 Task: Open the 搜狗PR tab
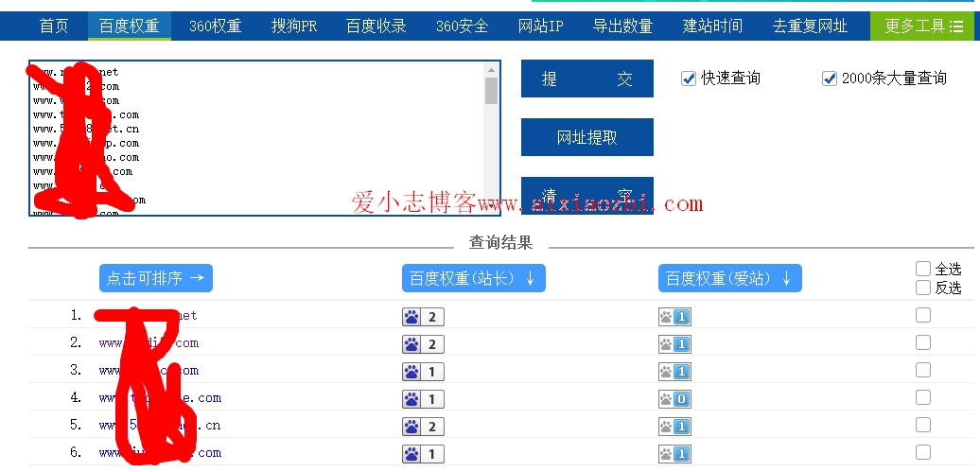293,26
